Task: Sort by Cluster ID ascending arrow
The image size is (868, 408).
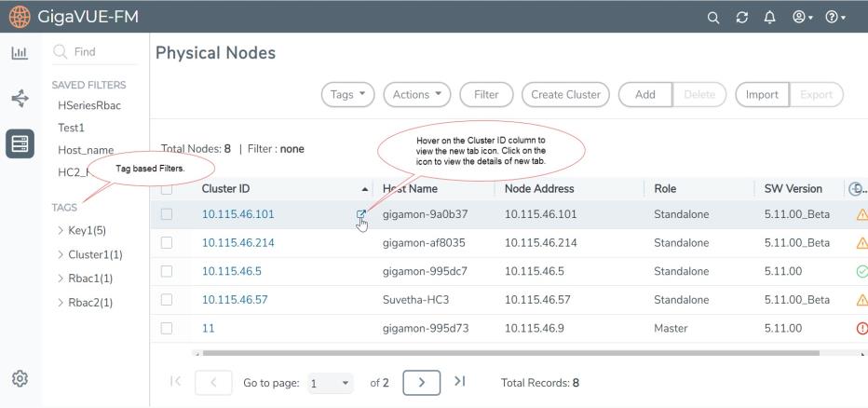Action: (x=364, y=189)
